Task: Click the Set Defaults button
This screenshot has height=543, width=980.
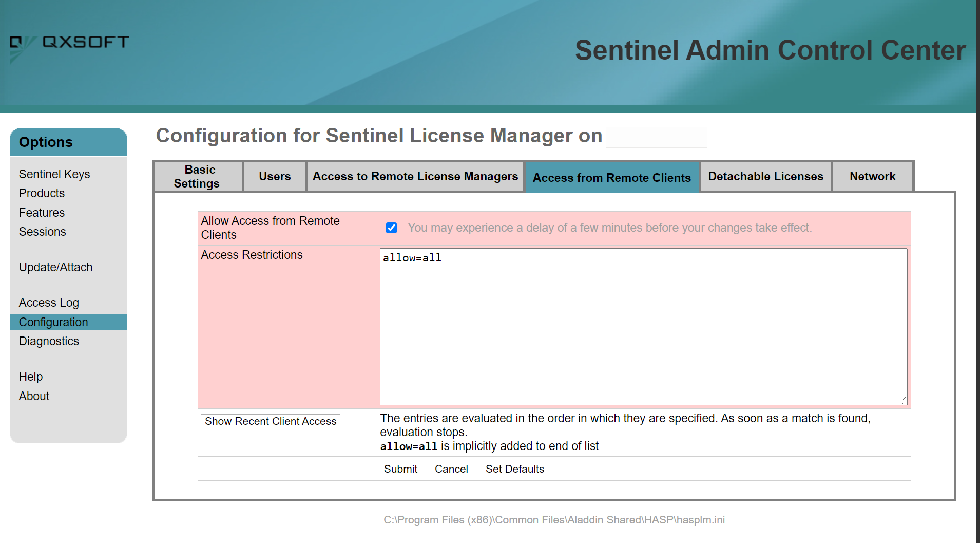Action: [515, 469]
